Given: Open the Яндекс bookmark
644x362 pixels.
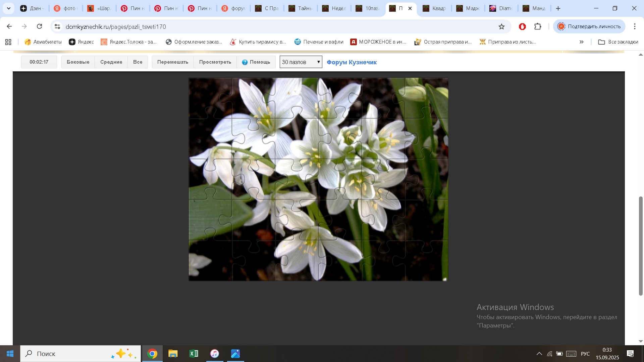Looking at the screenshot, I should (x=82, y=42).
